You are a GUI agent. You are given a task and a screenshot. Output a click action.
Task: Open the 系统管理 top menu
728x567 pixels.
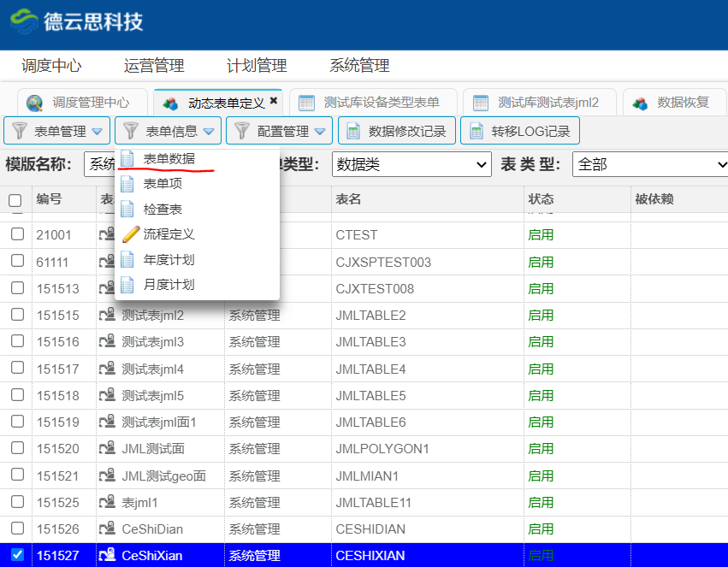point(359,66)
